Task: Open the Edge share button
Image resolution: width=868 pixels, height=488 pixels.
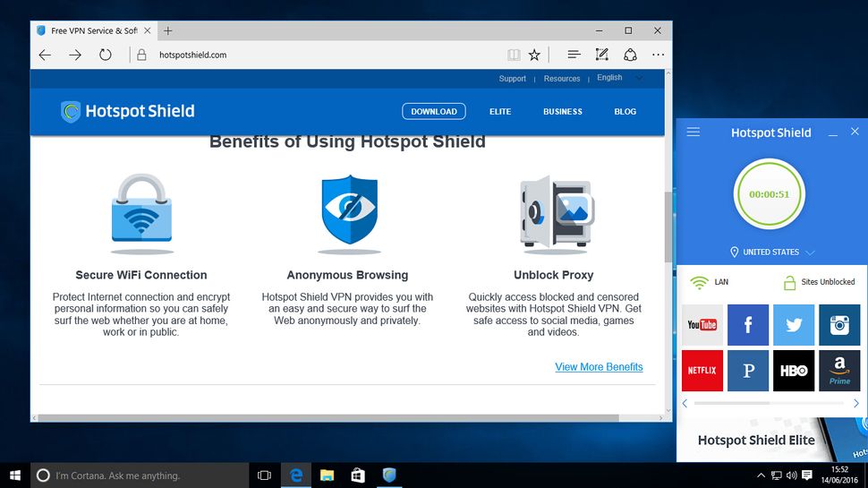Action: 630,55
